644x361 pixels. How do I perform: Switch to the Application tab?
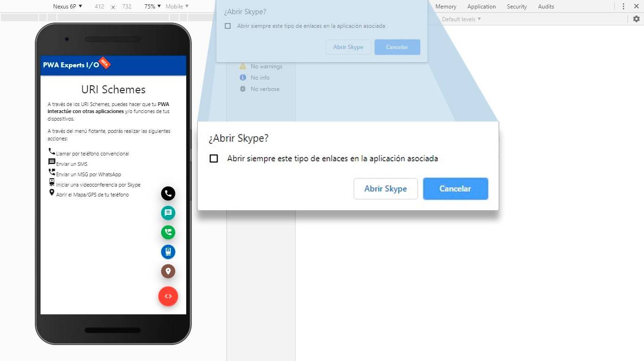481,7
